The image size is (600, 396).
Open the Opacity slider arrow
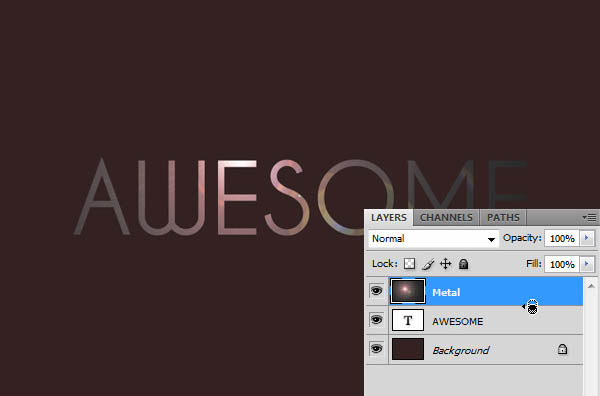(587, 238)
